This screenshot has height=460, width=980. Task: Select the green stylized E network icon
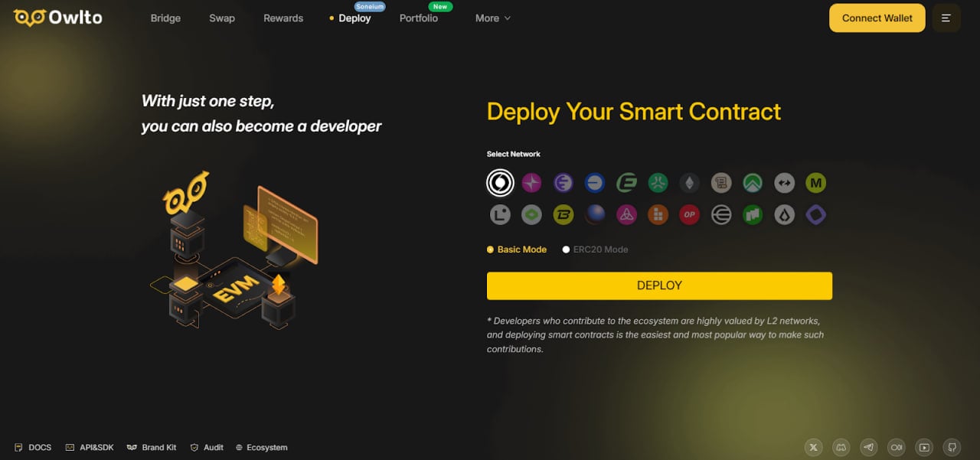pyautogui.click(x=627, y=183)
